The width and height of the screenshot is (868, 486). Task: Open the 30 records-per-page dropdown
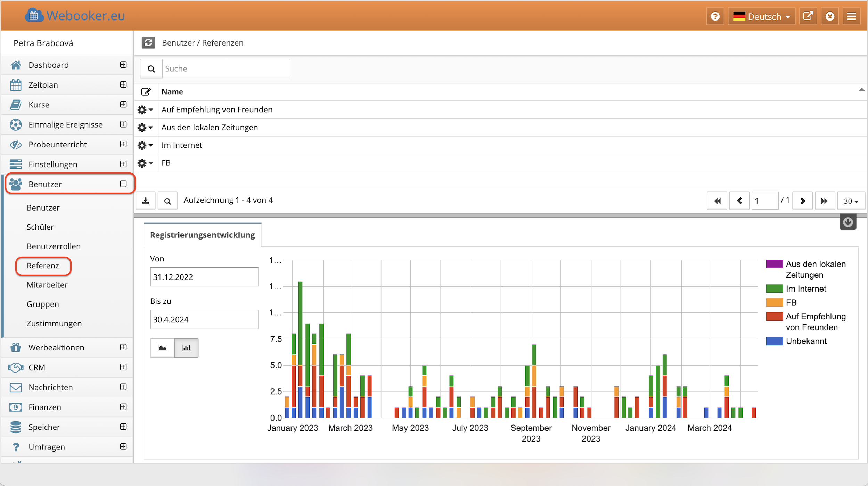851,201
